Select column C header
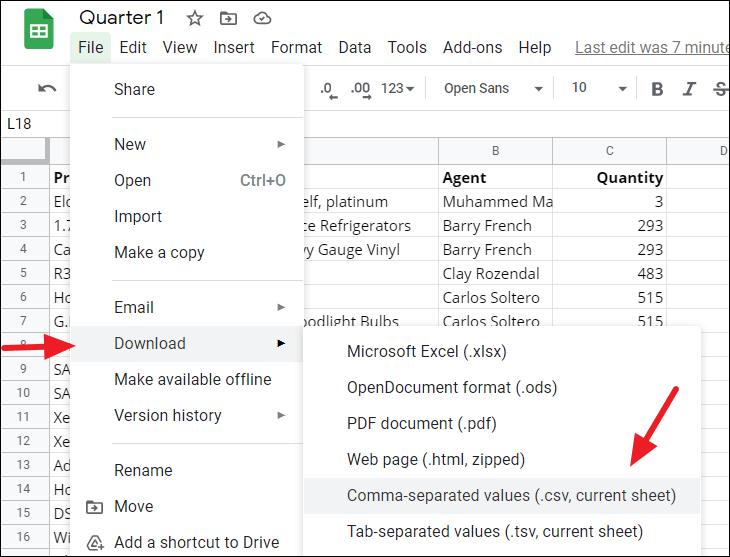730x557 pixels. tap(609, 151)
